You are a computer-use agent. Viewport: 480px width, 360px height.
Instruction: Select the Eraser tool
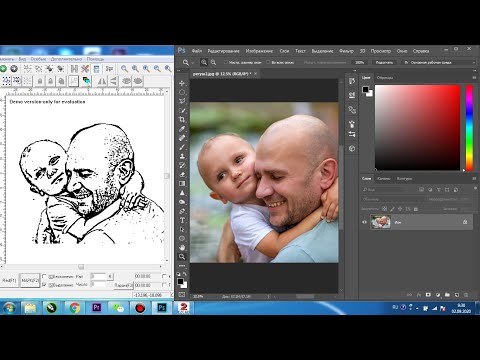(182, 174)
